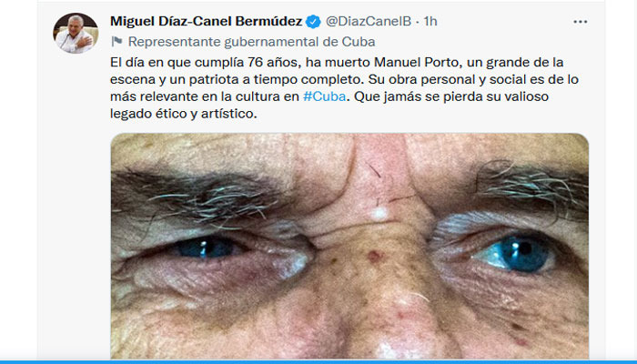This screenshot has width=637, height=364.
Task: Open the attached close-up face photo
Action: [x=349, y=247]
